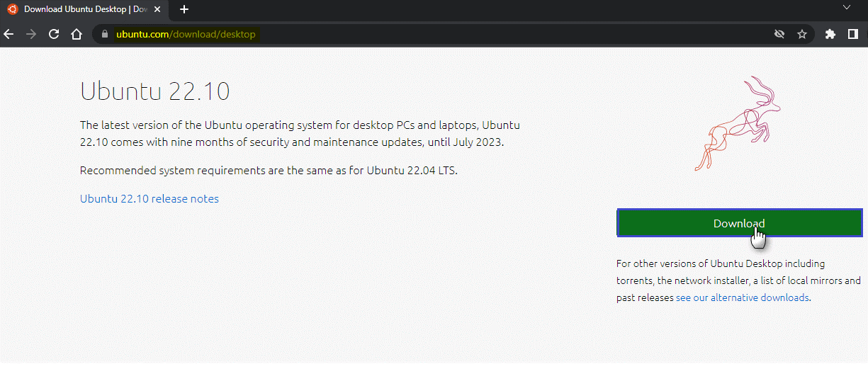View site info via the padlock icon

pos(104,34)
